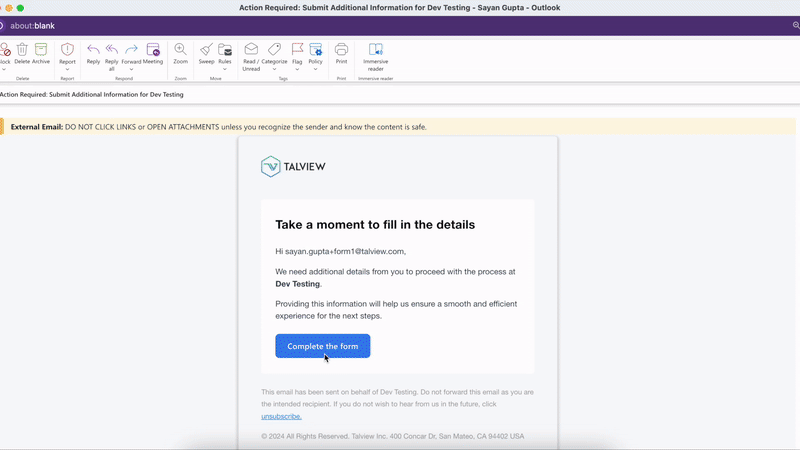
Task: Click the Complete the form button
Action: 322,346
